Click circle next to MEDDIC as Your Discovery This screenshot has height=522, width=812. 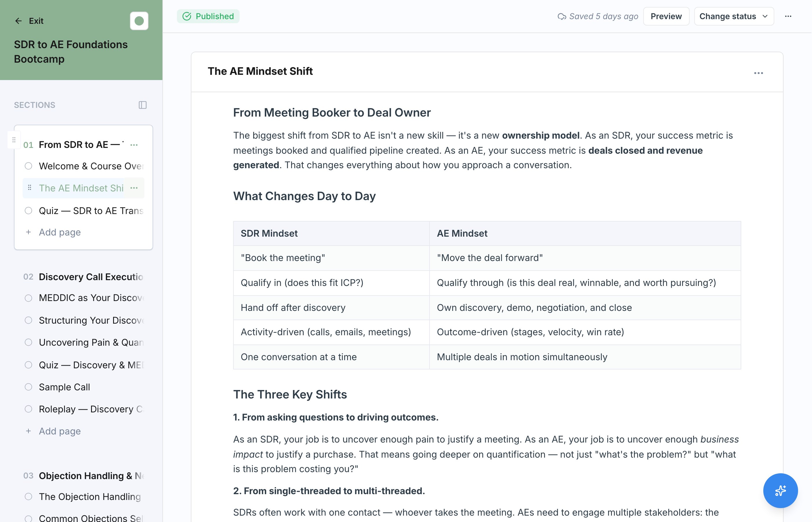(28, 298)
